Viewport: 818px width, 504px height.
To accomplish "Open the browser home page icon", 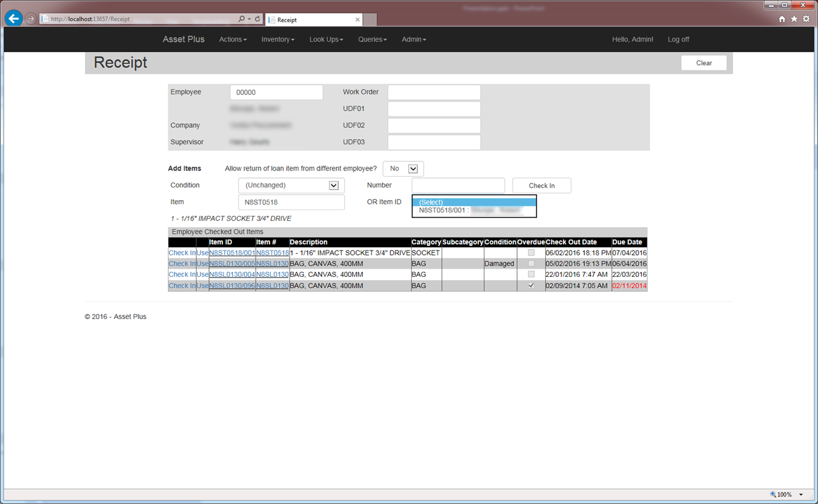I will (782, 19).
